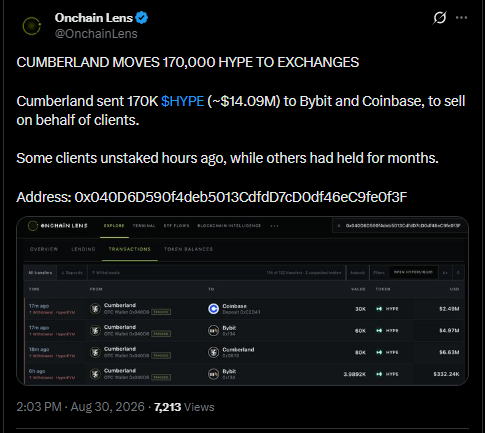Switch to the Lending sub-tab
The image size is (485, 433).
[83, 249]
